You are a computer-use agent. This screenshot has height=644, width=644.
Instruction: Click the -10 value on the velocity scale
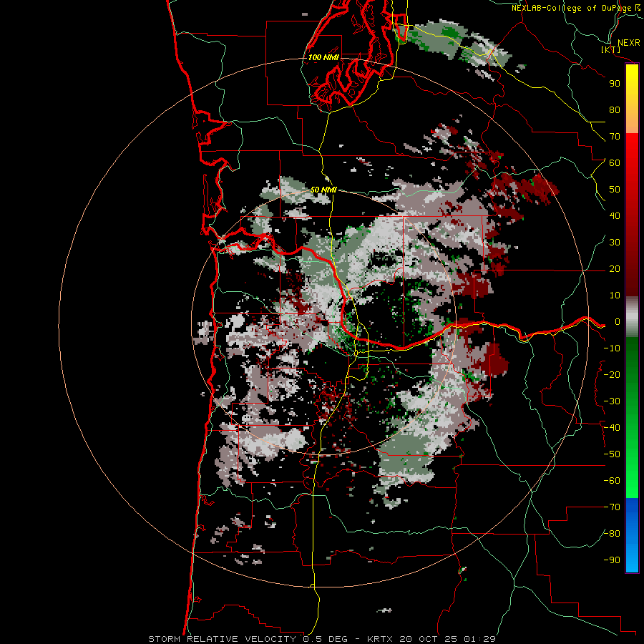click(612, 348)
